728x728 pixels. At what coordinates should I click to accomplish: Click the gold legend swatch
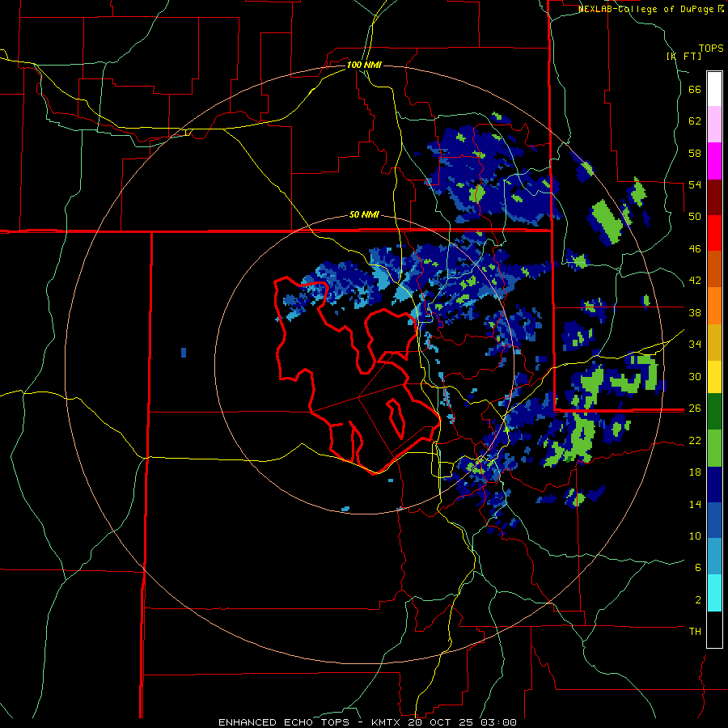(x=714, y=342)
